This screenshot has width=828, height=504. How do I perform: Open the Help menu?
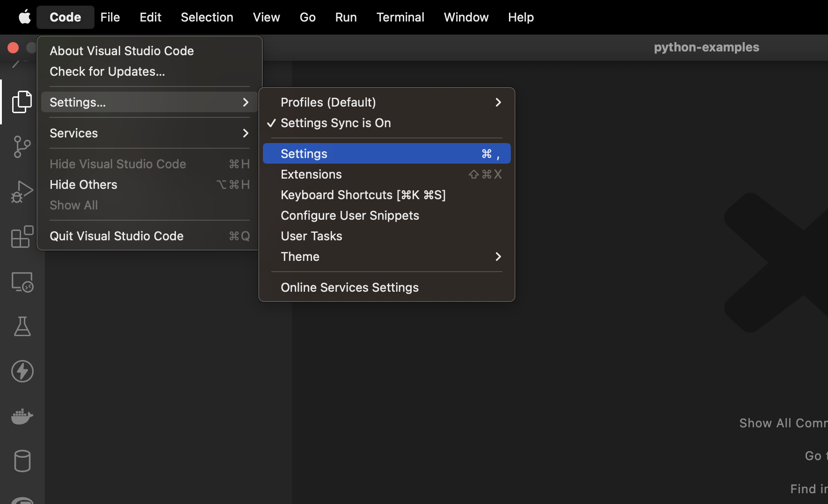tap(521, 17)
